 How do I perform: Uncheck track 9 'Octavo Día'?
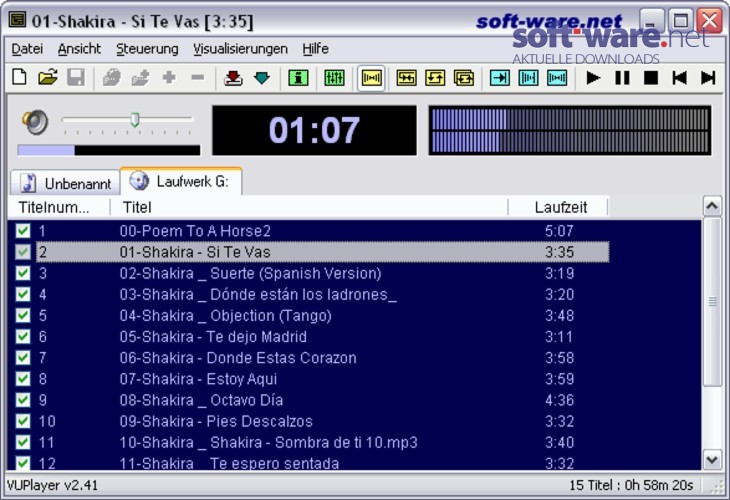point(23,400)
